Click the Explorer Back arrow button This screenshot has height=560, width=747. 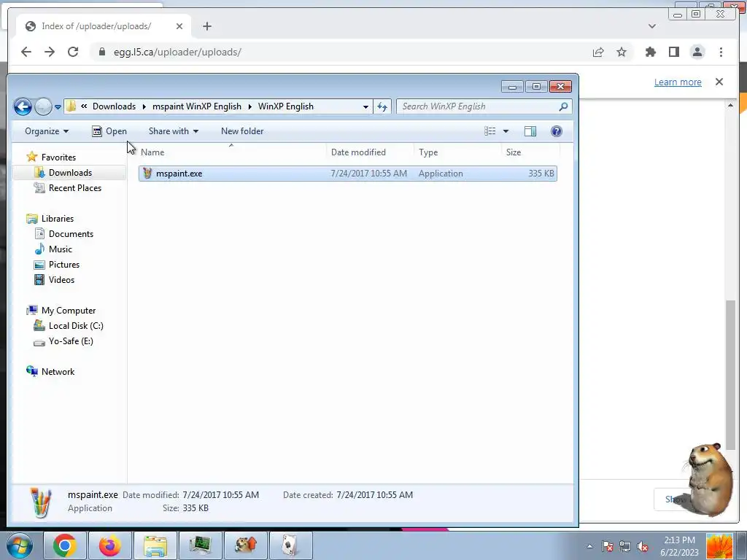pos(23,106)
